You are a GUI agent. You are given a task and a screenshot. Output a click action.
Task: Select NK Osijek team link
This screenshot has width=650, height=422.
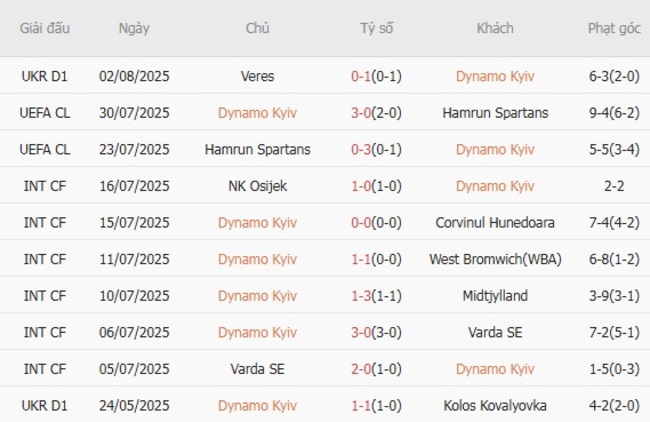[x=257, y=186]
